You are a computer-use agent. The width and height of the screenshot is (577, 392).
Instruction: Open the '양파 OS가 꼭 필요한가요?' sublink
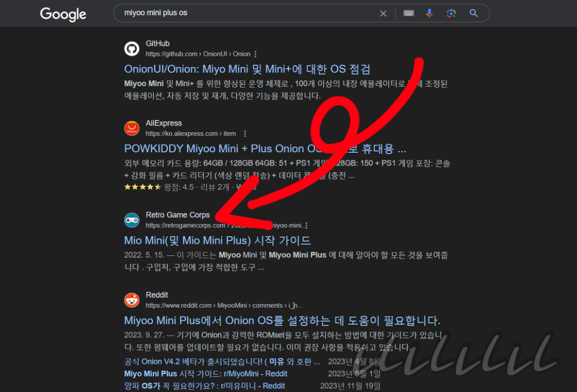[204, 386]
